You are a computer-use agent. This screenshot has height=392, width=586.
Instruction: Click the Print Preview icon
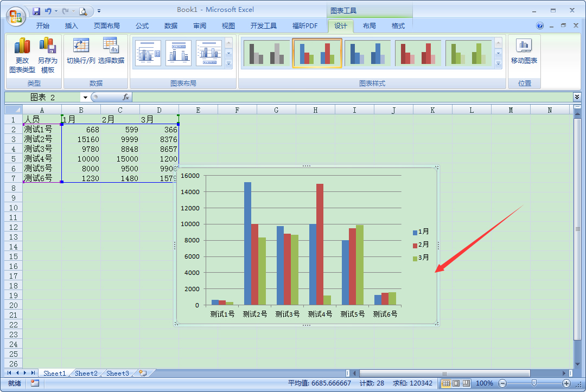[84, 11]
